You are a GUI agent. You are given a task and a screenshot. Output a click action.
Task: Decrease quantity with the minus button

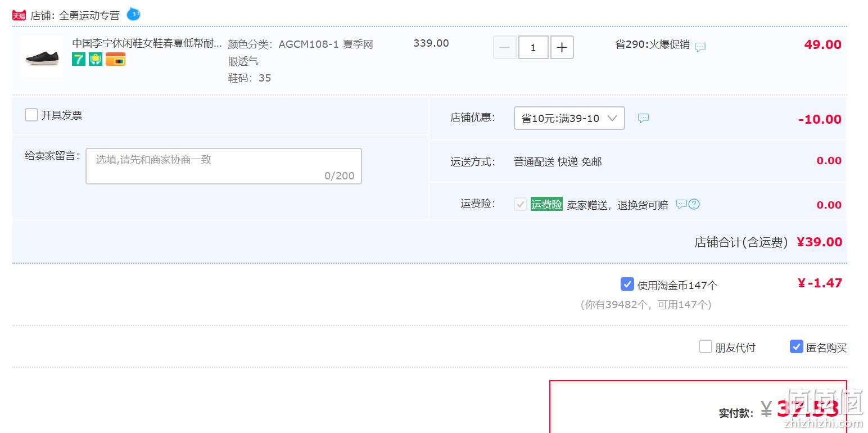tap(504, 47)
